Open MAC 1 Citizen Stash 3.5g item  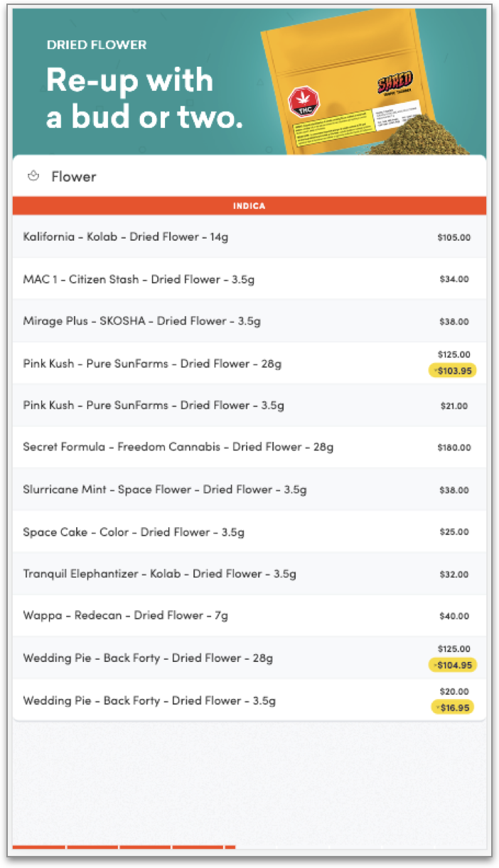[139, 279]
